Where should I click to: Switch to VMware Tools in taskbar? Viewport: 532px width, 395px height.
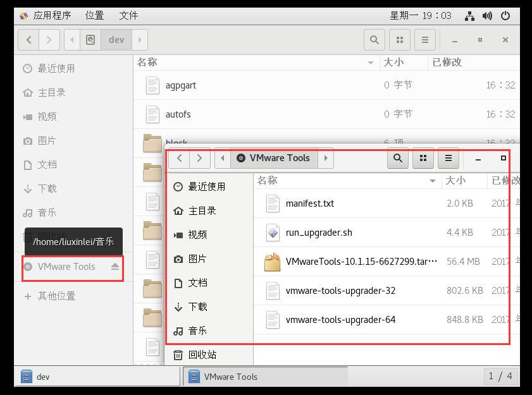coord(265,377)
